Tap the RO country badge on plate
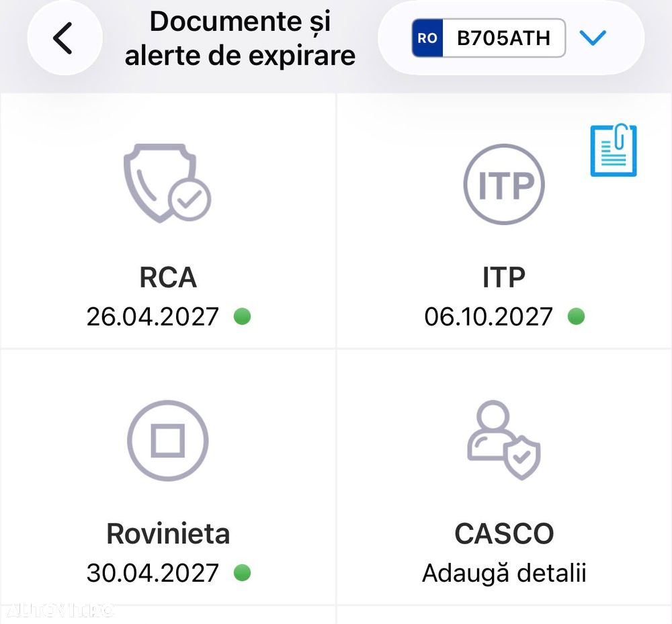 [x=427, y=38]
